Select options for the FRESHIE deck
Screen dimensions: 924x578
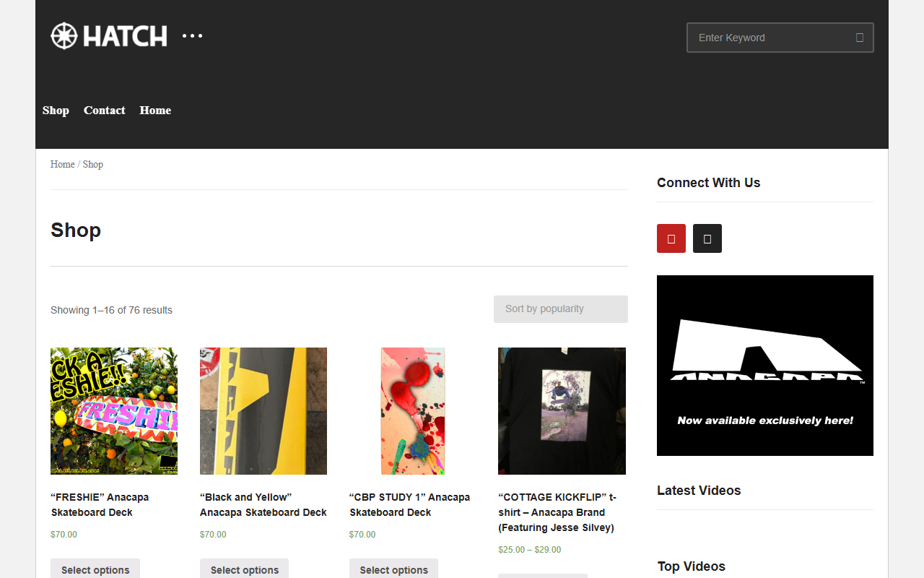coord(95,569)
